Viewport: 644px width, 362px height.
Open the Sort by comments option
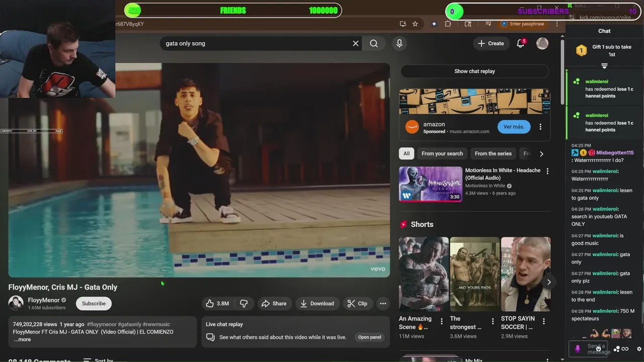click(x=98, y=360)
